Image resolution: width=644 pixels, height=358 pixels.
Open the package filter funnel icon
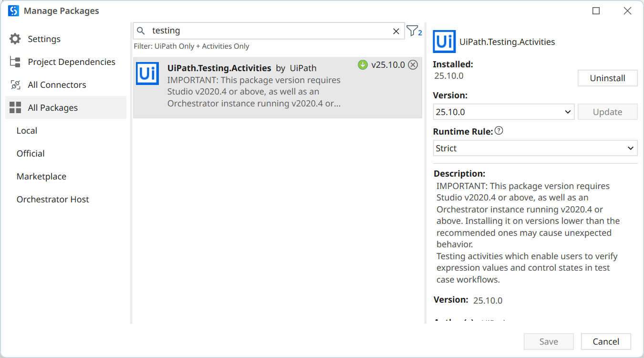[x=413, y=31]
